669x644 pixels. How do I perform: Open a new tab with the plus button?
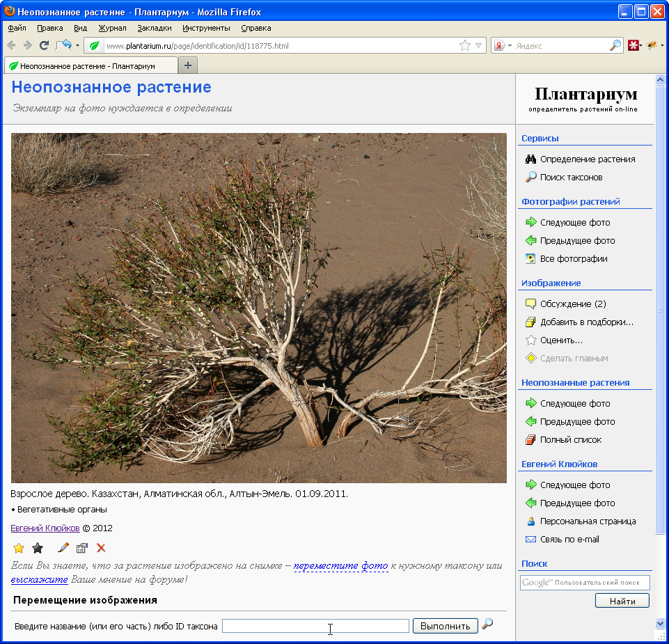(188, 65)
